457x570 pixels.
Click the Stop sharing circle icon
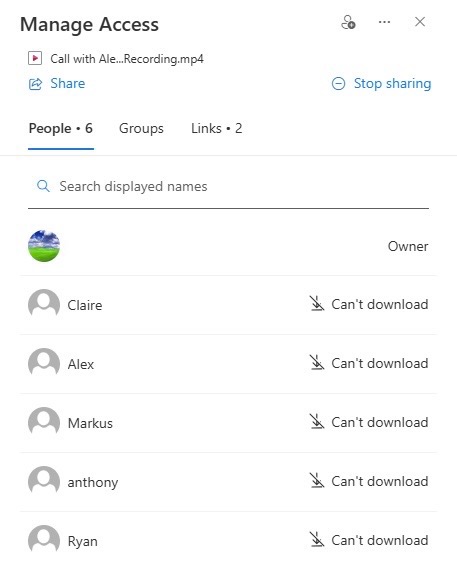coord(338,84)
